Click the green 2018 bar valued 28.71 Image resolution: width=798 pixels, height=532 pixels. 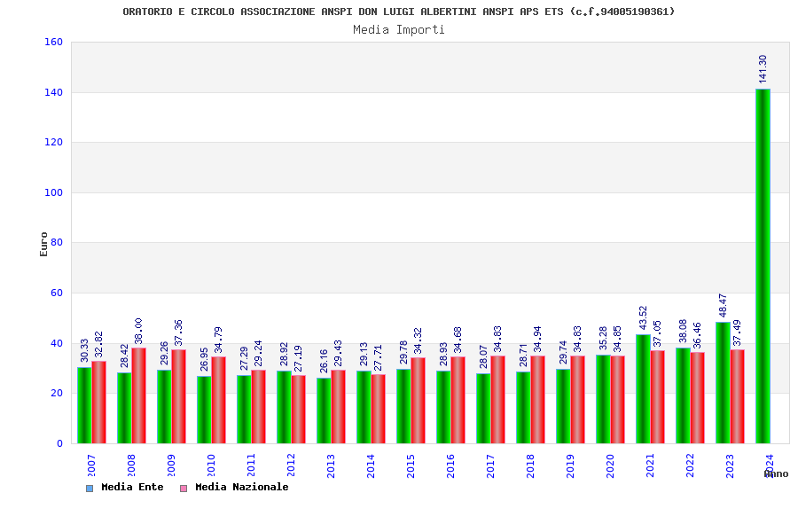tap(523, 407)
